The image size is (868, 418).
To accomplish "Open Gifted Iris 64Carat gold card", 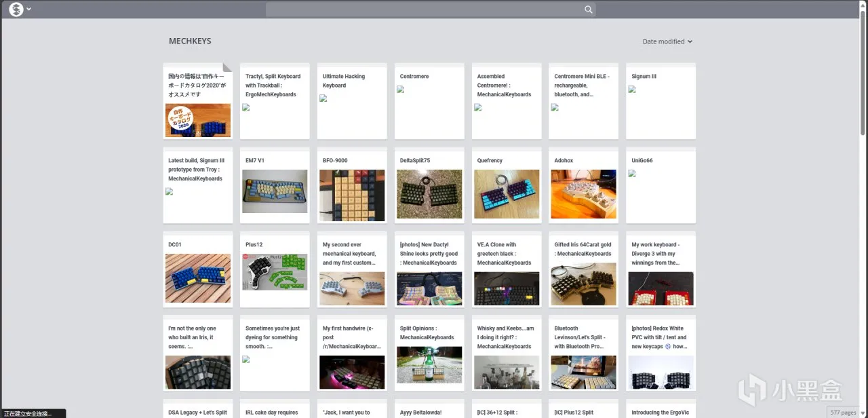I will click(584, 269).
